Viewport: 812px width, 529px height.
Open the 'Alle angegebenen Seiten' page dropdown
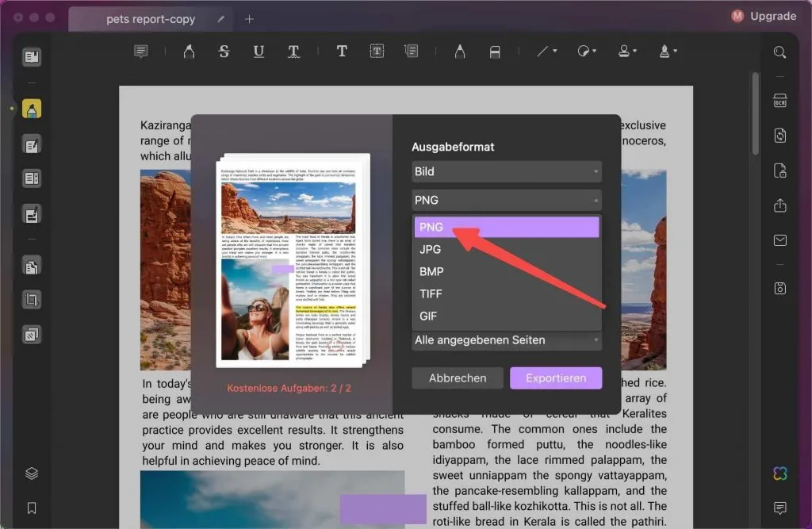506,339
